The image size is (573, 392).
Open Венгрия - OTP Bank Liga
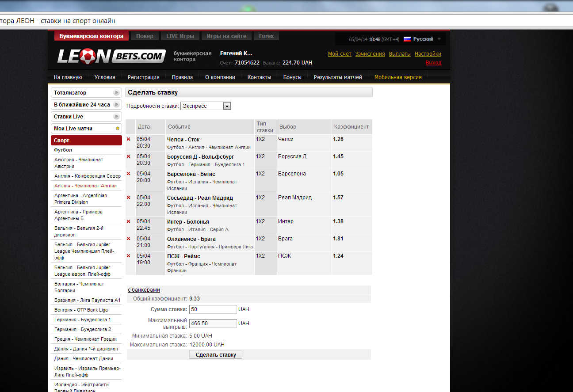tap(81, 310)
